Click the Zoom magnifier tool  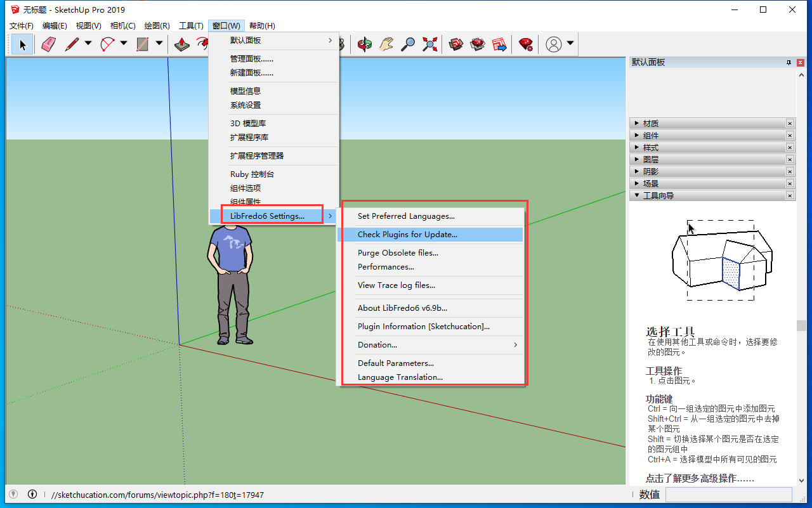tap(409, 44)
